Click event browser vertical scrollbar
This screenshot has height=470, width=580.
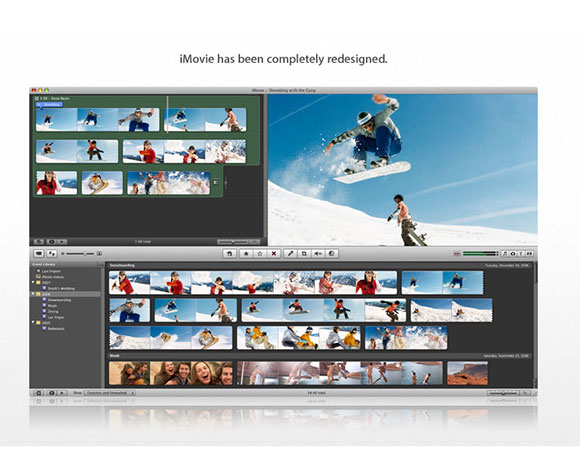pos(535,324)
